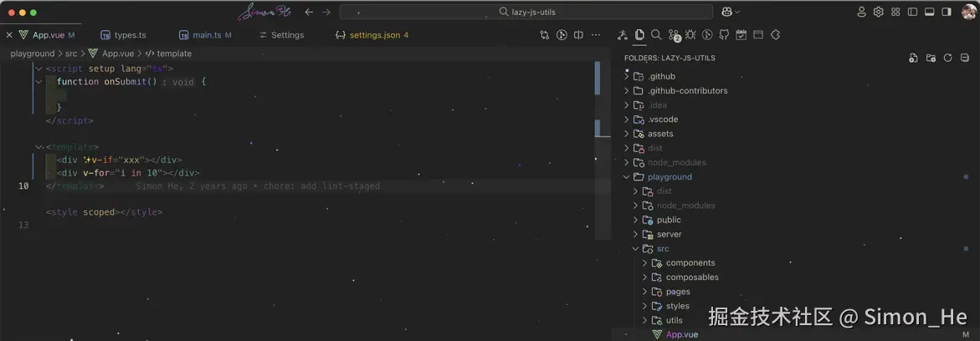Toggle the secondary side bar layout button
This screenshot has height=341, width=980.
[x=947, y=12]
